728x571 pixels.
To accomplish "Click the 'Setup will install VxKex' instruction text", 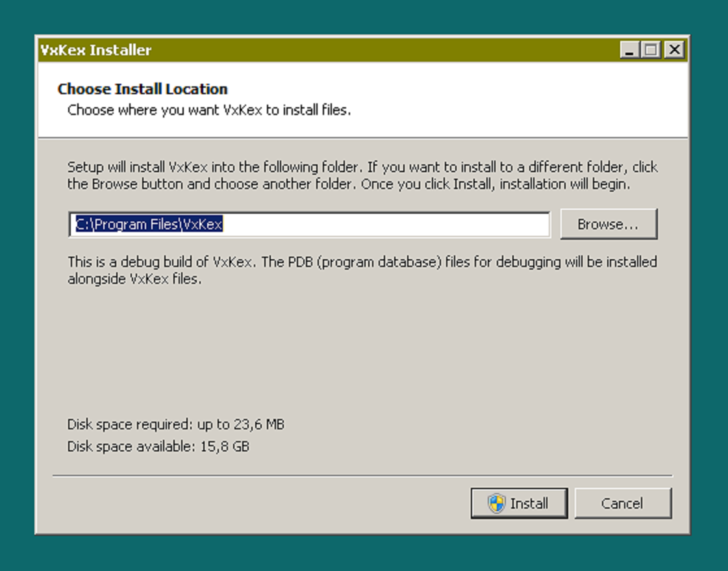I will (x=362, y=175).
